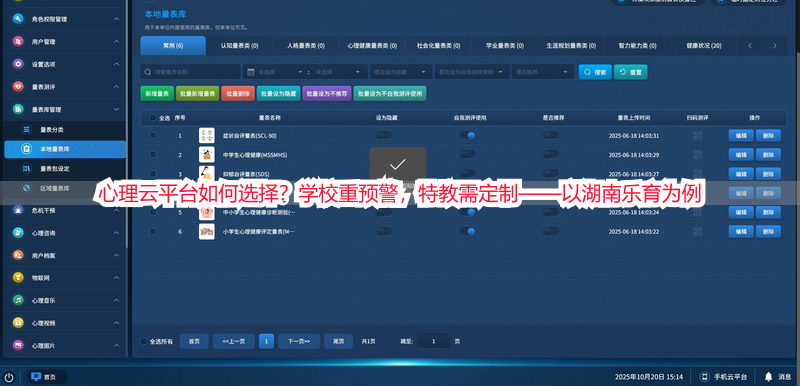Toggle 设为隐藏 for 症状自评量表(SCL-90)
This screenshot has height=386, width=800.
384,135
